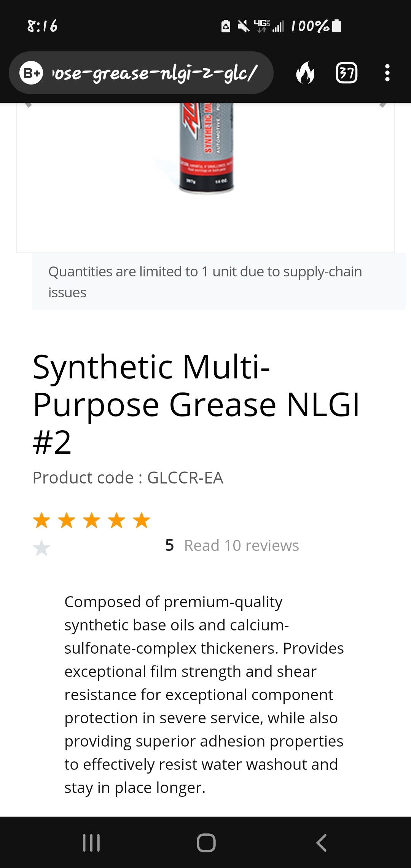Tap the Android back navigation button

pos(322,842)
